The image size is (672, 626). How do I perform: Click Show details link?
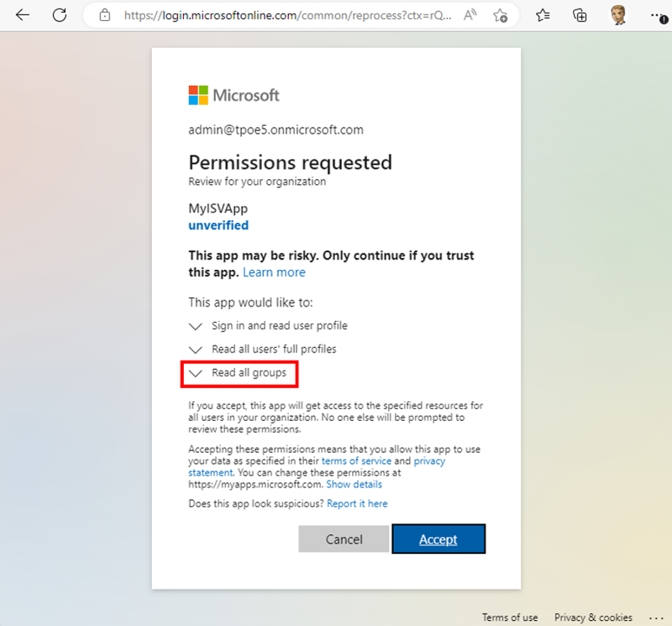click(x=354, y=485)
